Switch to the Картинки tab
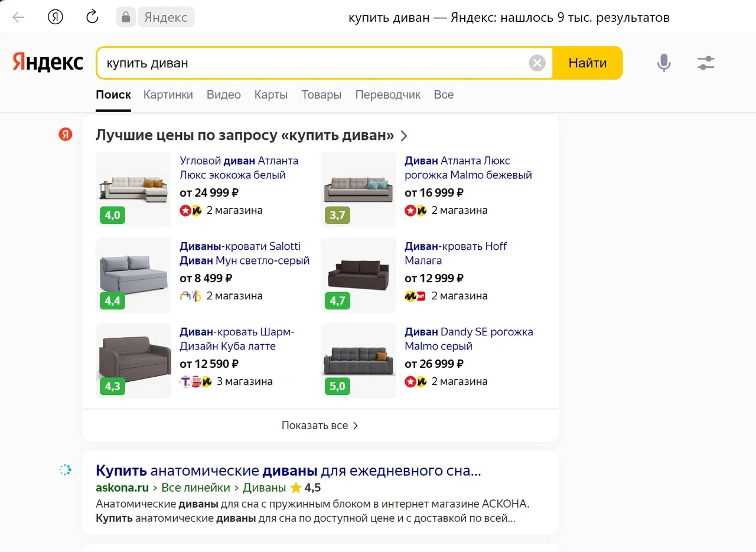 [168, 94]
